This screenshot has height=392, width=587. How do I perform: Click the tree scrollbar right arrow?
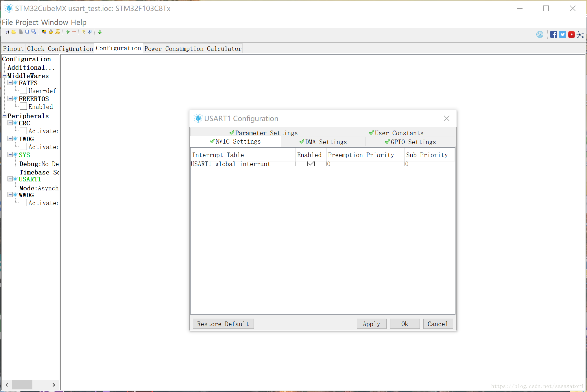click(54, 385)
